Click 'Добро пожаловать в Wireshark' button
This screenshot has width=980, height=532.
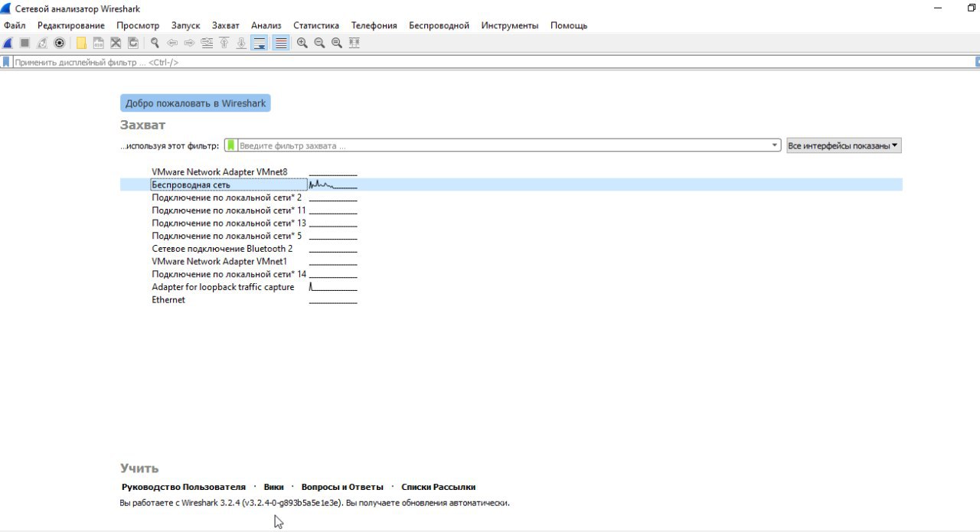[195, 103]
